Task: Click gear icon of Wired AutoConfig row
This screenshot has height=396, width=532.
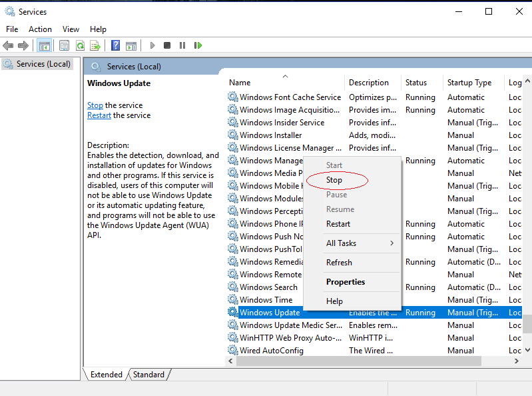Action: coord(233,350)
